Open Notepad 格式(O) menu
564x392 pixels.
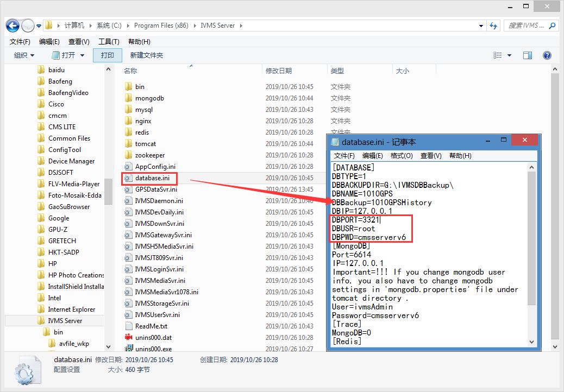click(x=402, y=156)
